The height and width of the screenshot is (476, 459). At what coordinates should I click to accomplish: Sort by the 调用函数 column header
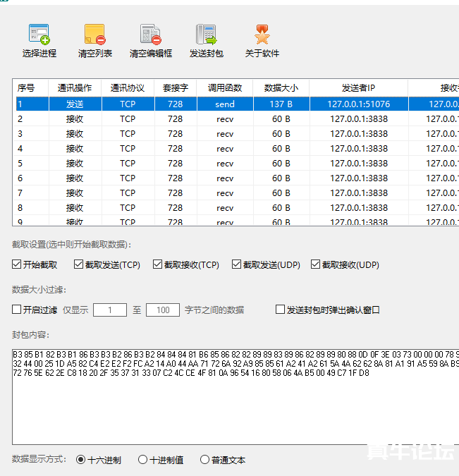tap(225, 87)
